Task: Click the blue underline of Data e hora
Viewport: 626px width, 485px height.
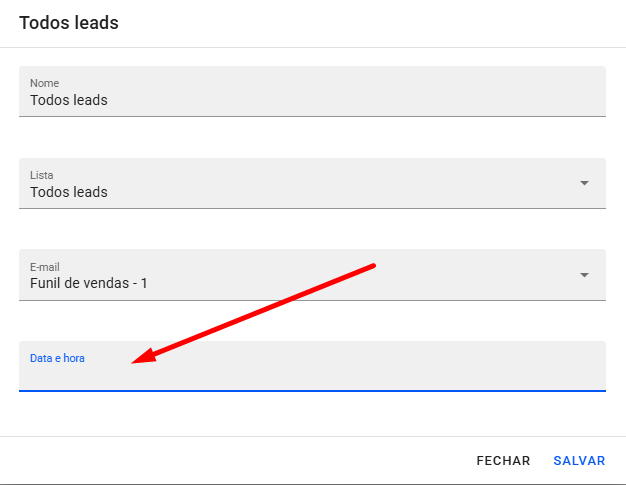Action: click(312, 390)
